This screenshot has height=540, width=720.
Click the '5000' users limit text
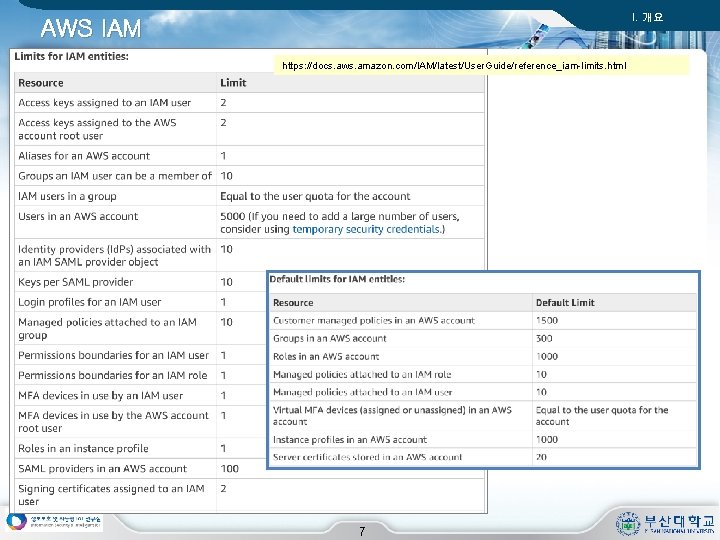232,216
